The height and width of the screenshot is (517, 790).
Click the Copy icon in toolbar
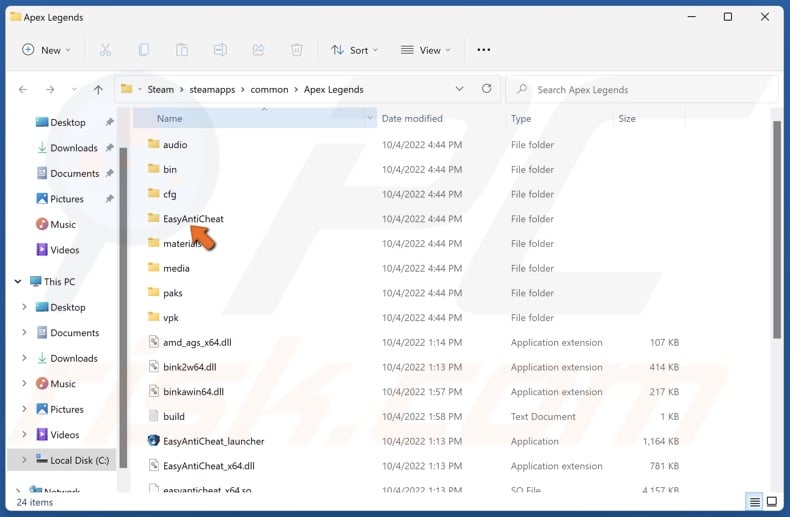coord(144,50)
